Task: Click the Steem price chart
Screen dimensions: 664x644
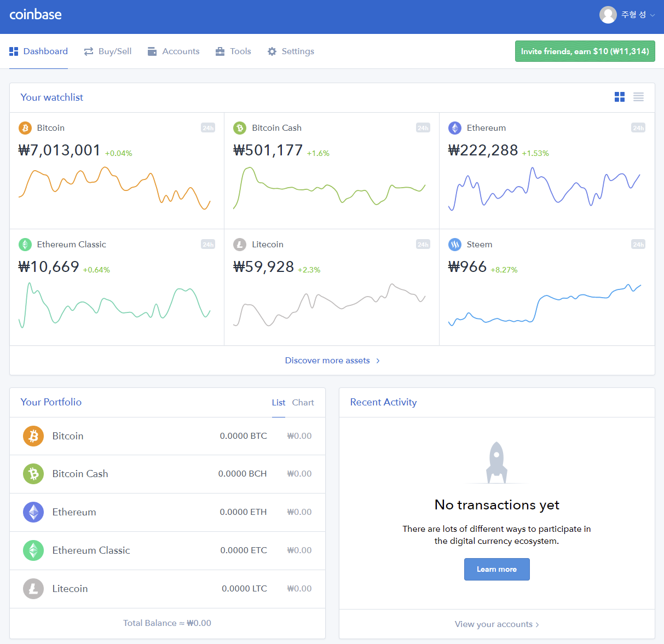Action: click(545, 305)
